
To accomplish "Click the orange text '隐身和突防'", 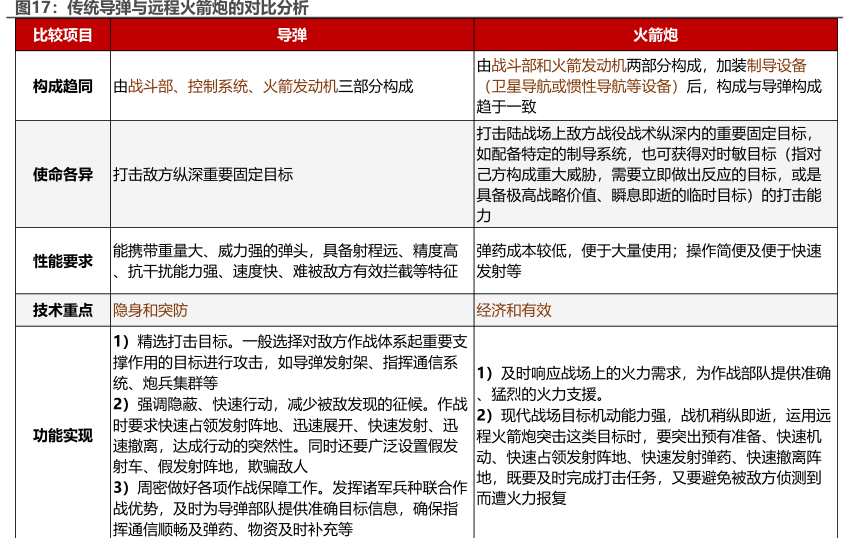I will pyautogui.click(x=150, y=310).
